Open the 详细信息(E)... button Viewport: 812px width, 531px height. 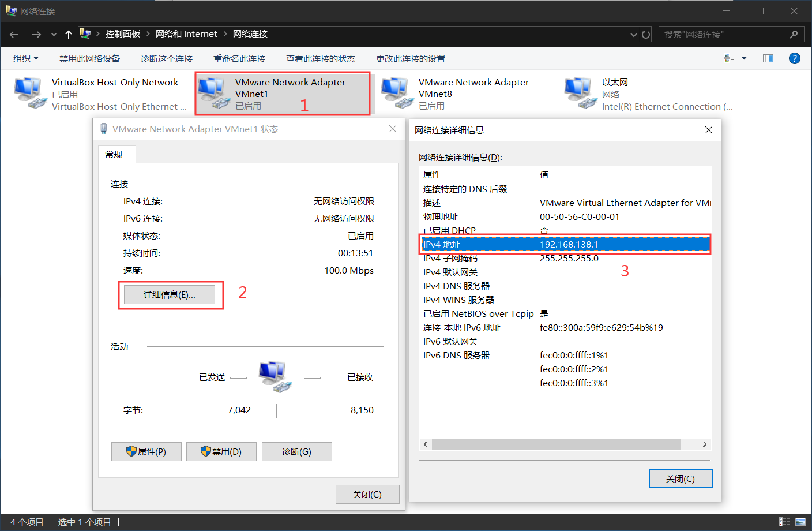[170, 294]
